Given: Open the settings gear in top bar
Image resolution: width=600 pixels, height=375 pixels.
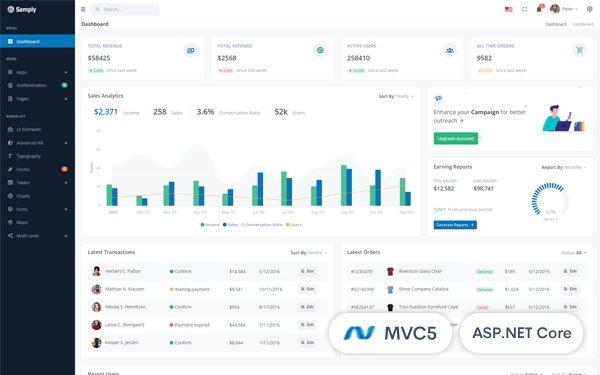Looking at the screenshot, I should click(589, 9).
